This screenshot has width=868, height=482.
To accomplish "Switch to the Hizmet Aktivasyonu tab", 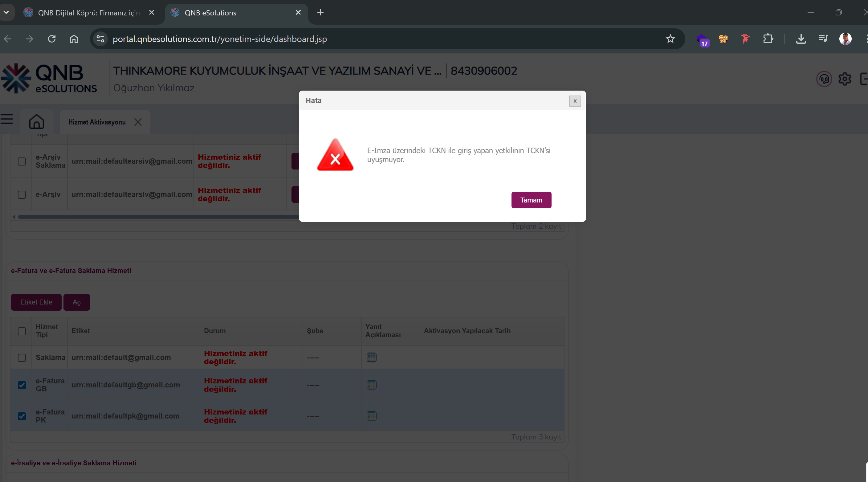I will point(97,122).
